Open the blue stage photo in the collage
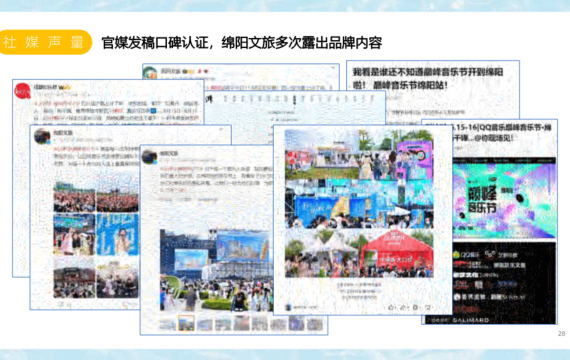 pos(359,204)
